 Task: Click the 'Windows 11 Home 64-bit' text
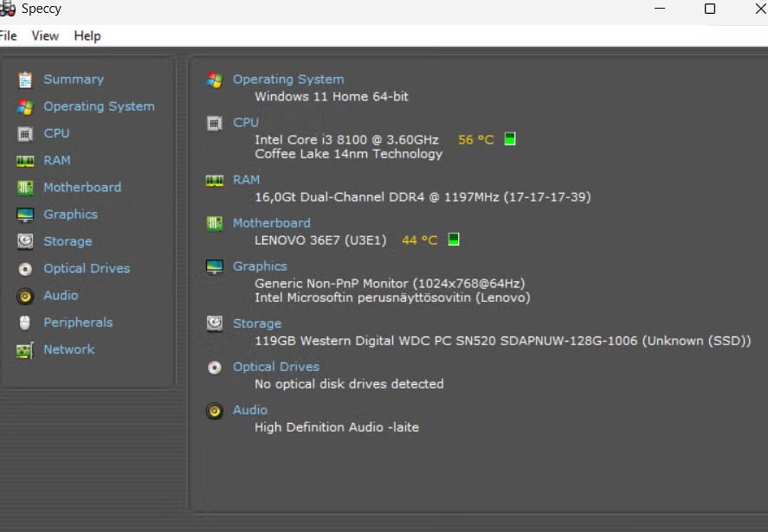tap(331, 96)
